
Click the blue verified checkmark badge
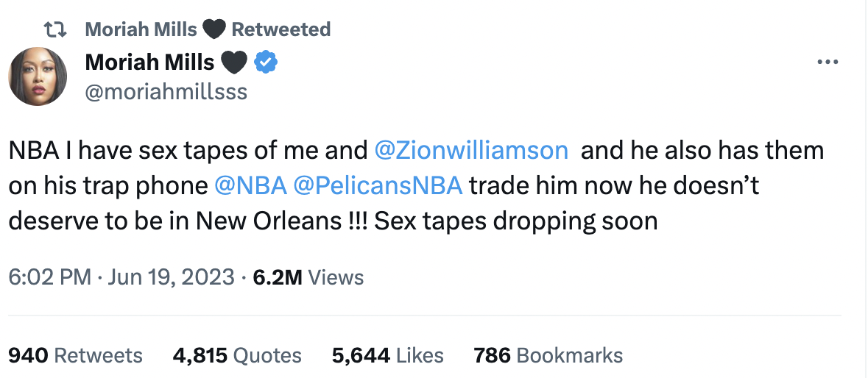pyautogui.click(x=266, y=64)
